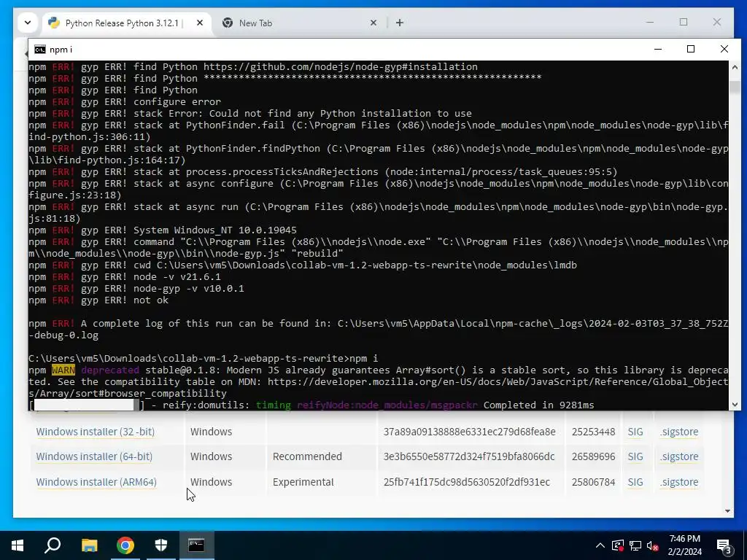The image size is (747, 560).
Task: Open .sigstore link for 64-bit installer
Action: pyautogui.click(x=679, y=456)
